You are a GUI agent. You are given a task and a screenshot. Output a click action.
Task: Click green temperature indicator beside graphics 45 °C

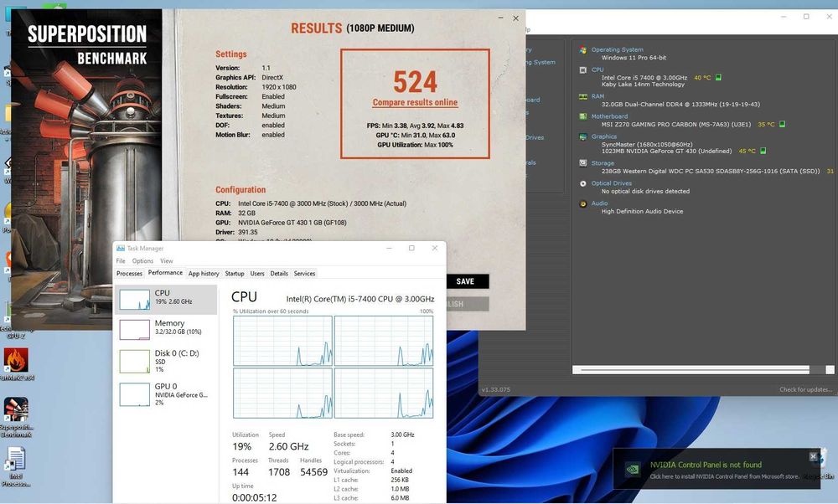pos(763,151)
